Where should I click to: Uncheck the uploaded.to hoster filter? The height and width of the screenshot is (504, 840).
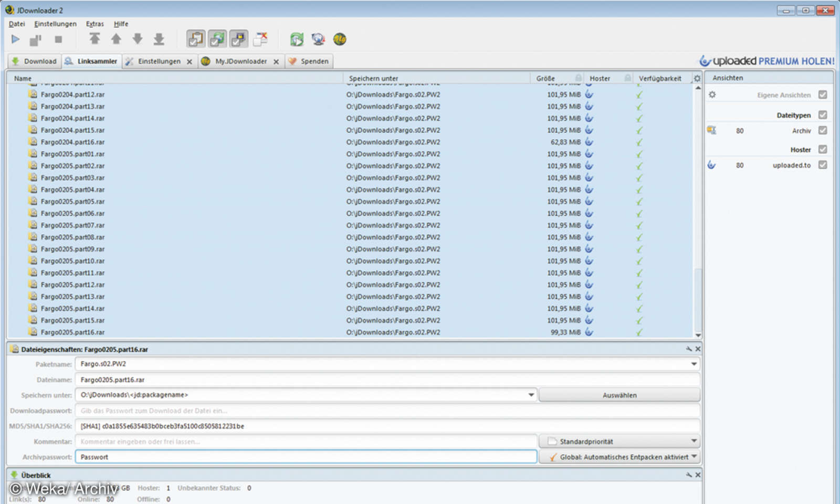pyautogui.click(x=823, y=164)
